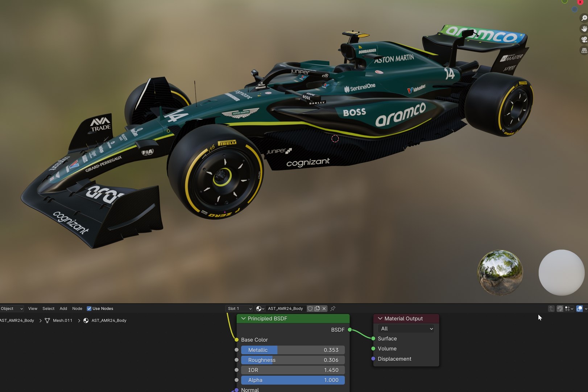Click the Alpha input socket
The width and height of the screenshot is (588, 392).
tap(237, 380)
